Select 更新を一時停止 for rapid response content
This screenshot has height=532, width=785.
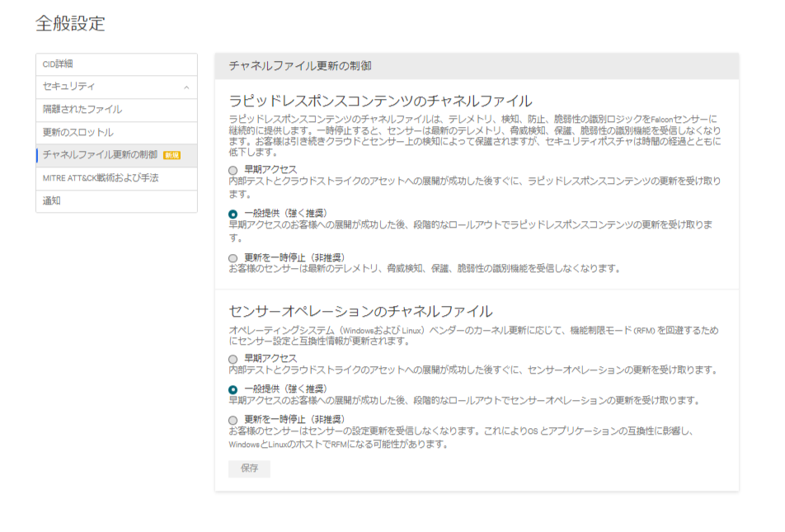click(x=233, y=258)
